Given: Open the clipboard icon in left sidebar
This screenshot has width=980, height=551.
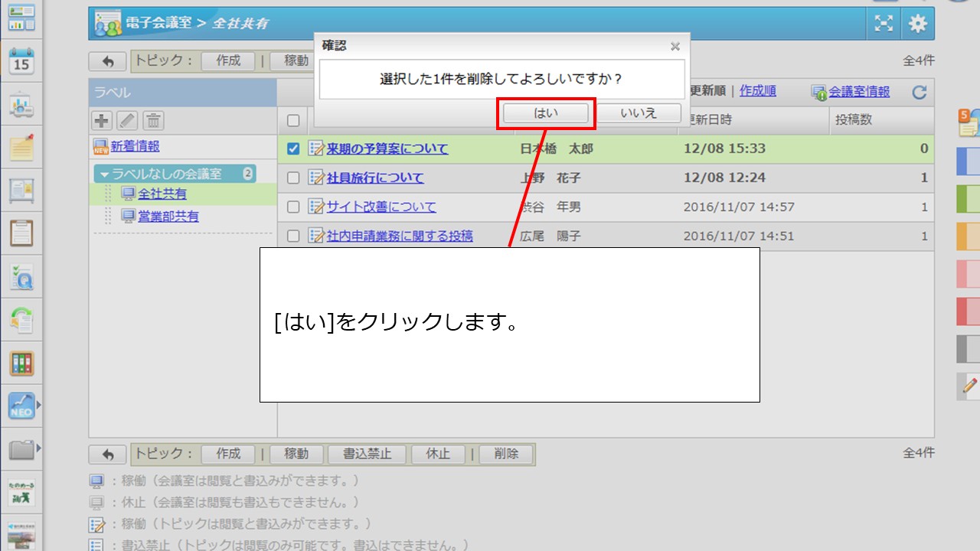Looking at the screenshot, I should [21, 233].
